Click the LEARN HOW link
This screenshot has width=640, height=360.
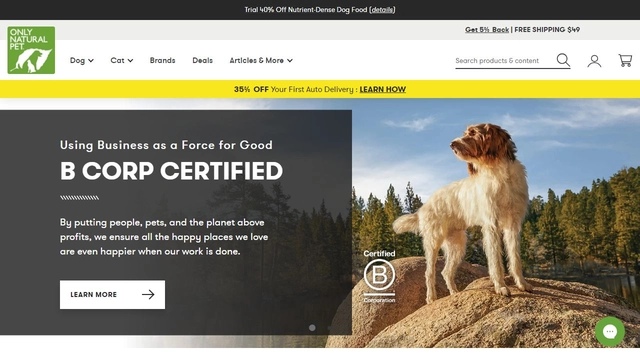pyautogui.click(x=382, y=89)
